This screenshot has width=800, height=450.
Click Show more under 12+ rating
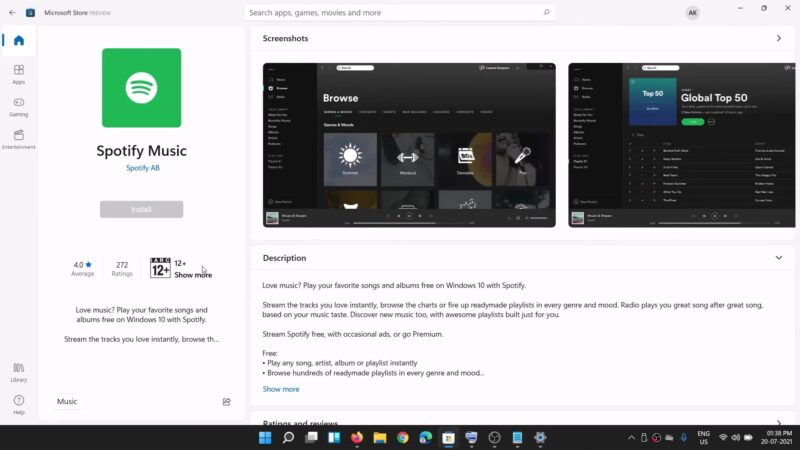pos(193,275)
